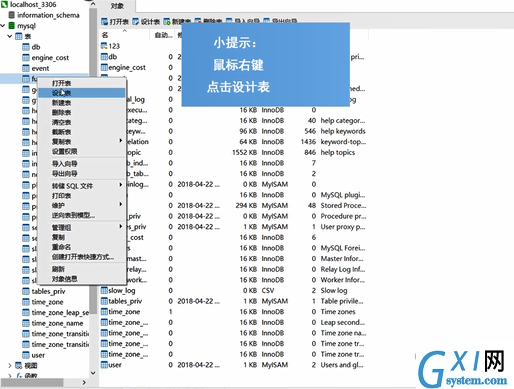Click the tree scrollbar down arrow
514x389 pixels.
93,373
